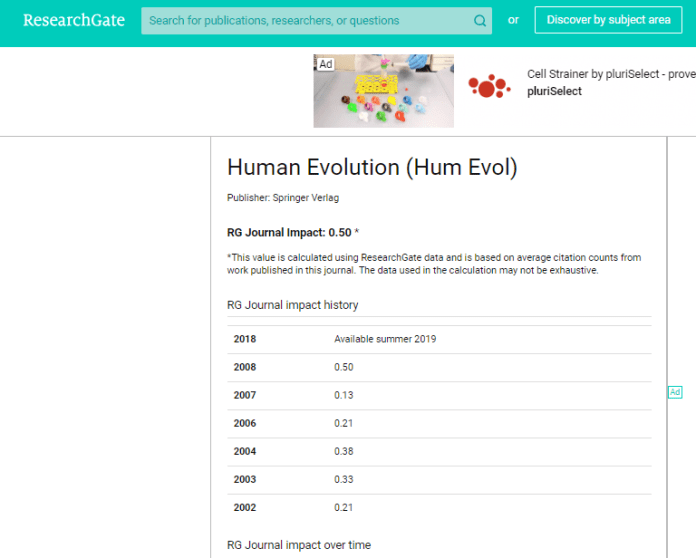Click the pluriSelect red dots logo
Screen dimensions: 696x558
coord(489,88)
